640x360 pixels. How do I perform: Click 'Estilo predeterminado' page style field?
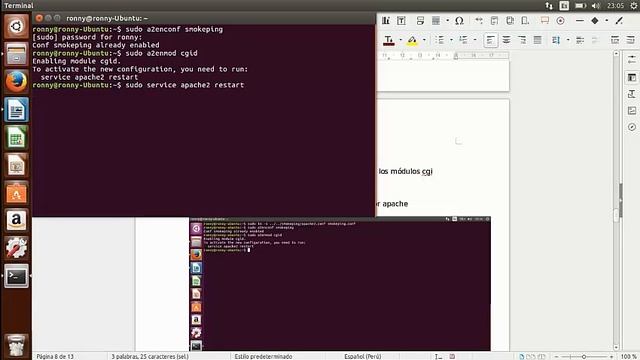tap(263, 356)
